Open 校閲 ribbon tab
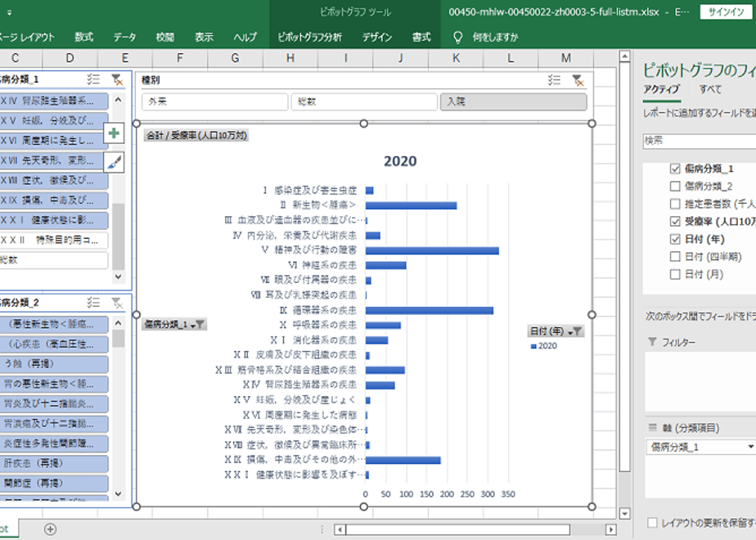Image resolution: width=756 pixels, height=540 pixels. 165,37
